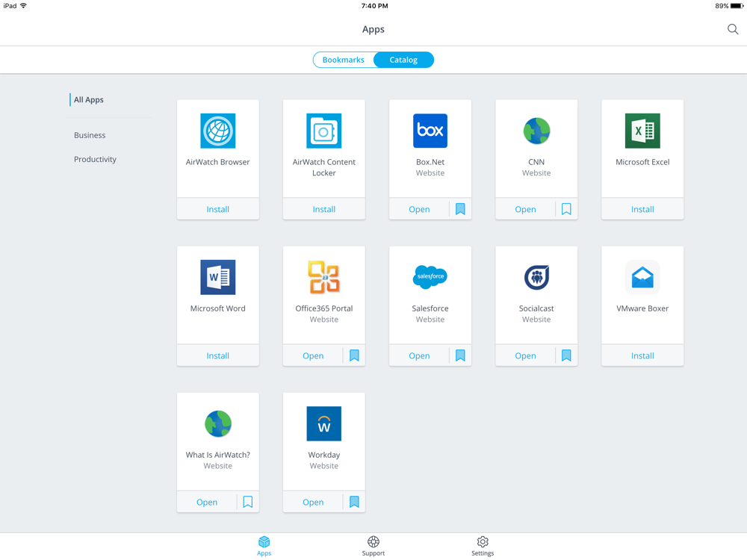Tap the VMware Boxer envelope icon
This screenshot has width=747, height=560.
642,277
